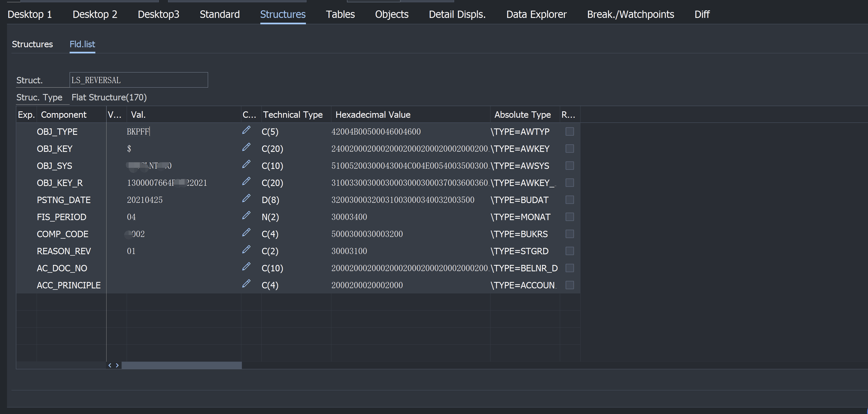Click Flat Structure(170) struc. type text
Viewport: 868px width, 414px height.
[109, 97]
